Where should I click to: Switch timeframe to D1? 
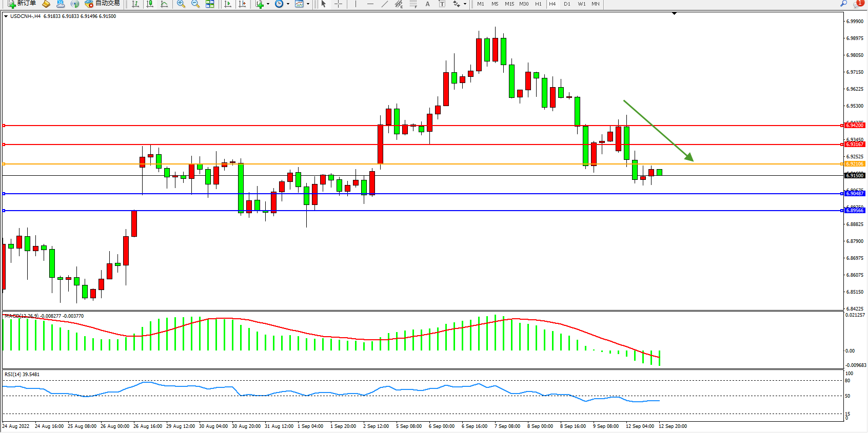tap(567, 4)
